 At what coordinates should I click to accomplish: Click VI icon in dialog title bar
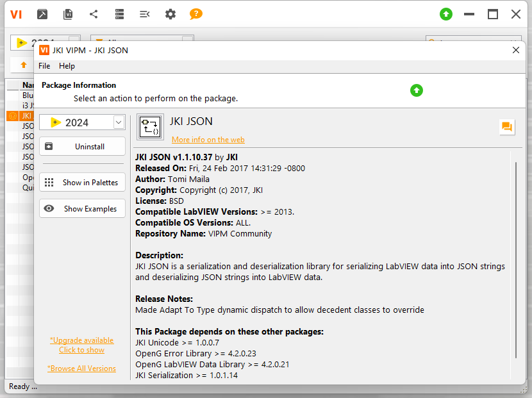(44, 50)
